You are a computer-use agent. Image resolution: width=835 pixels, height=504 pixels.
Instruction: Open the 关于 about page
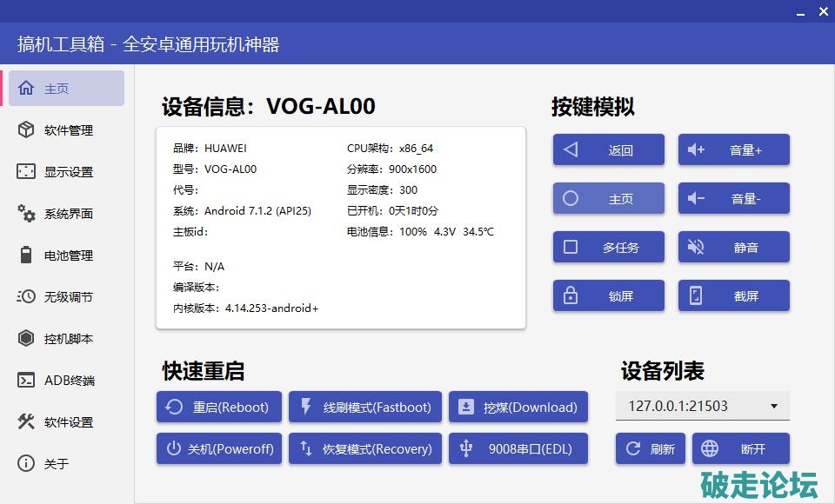(x=57, y=464)
